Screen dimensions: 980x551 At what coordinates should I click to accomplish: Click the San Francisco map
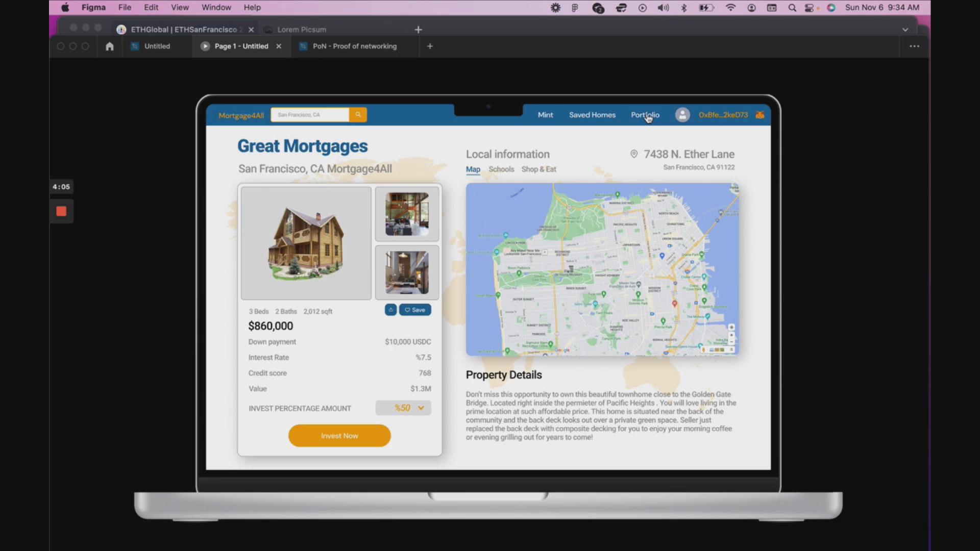[x=602, y=269]
